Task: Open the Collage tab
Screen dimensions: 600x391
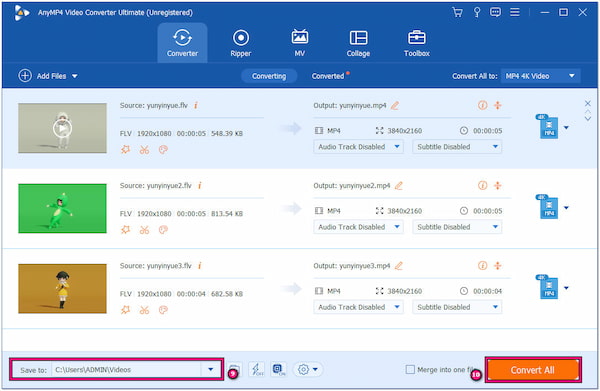Action: coord(358,43)
